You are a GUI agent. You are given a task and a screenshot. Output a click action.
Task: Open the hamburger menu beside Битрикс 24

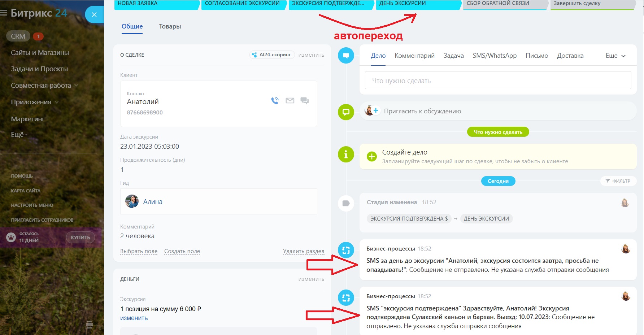4,13
